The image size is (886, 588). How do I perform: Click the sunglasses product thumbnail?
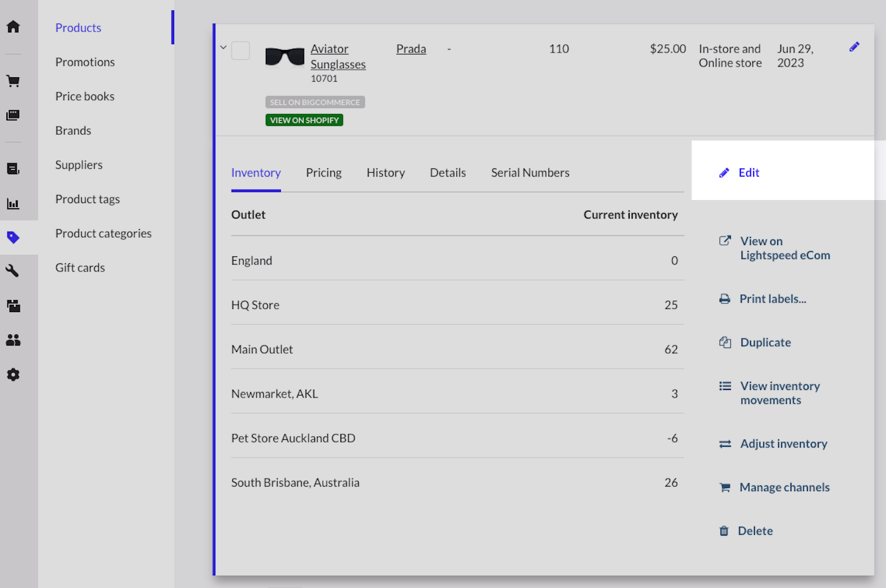[285, 56]
